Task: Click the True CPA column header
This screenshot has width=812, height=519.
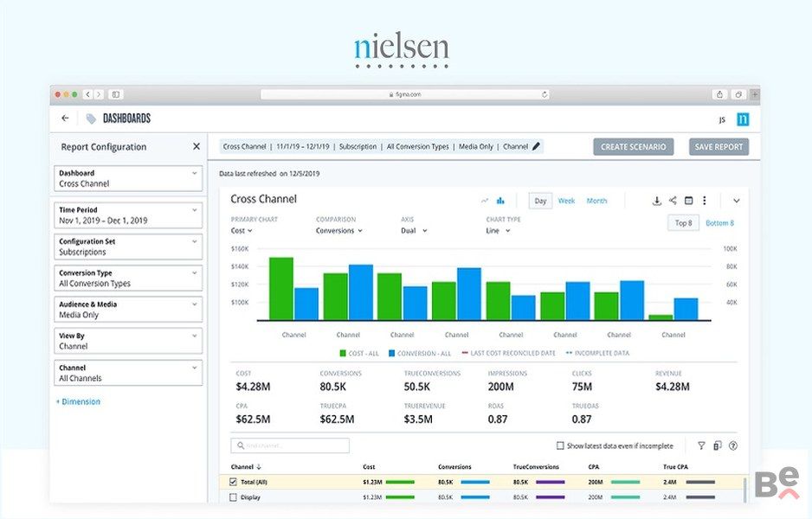Action: click(675, 467)
